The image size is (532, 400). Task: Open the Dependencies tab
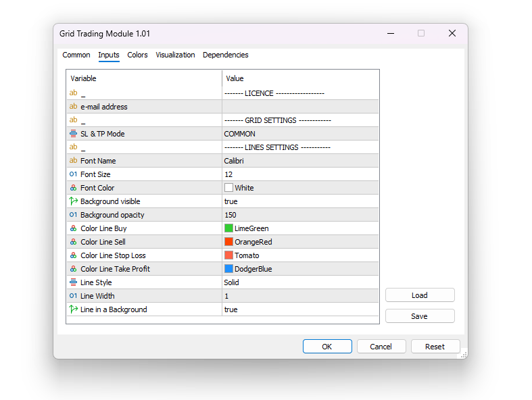[x=225, y=55]
